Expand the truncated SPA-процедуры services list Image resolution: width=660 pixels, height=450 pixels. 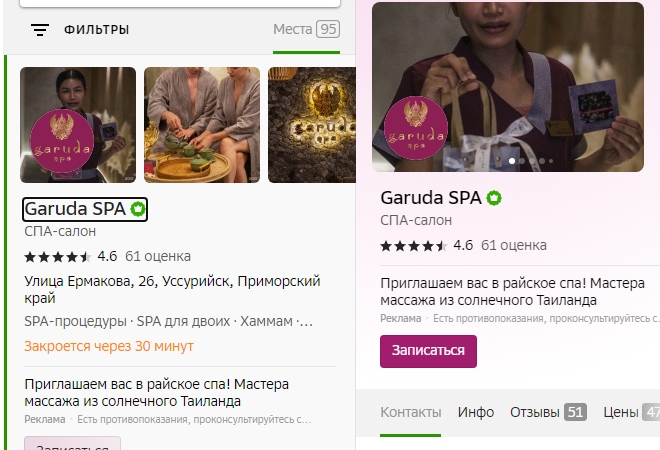click(168, 321)
